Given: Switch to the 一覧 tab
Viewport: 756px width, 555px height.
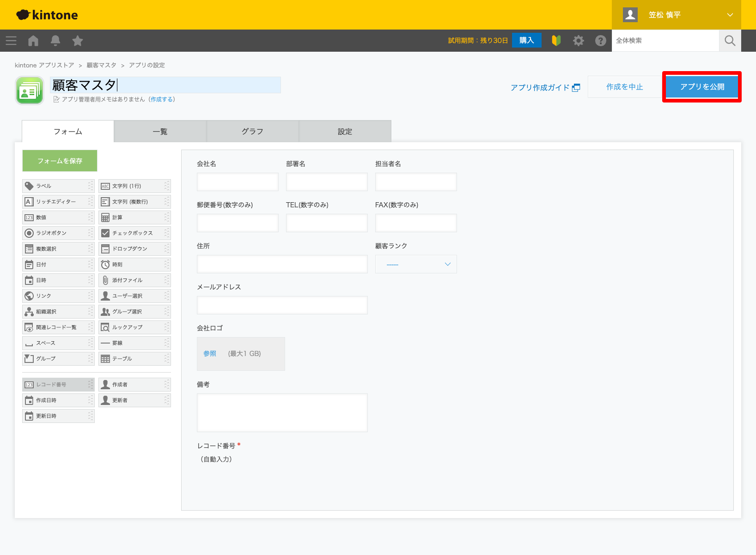Looking at the screenshot, I should [x=160, y=131].
